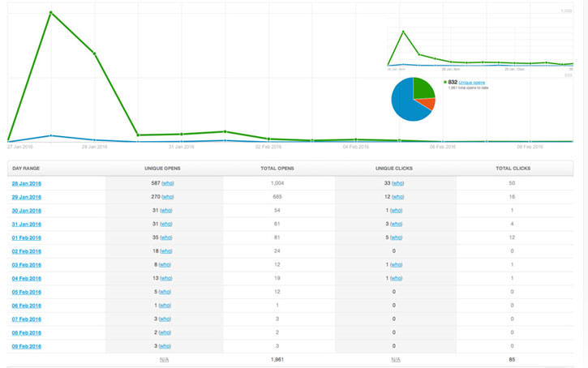Click the Total Opens column header
The width and height of the screenshot is (588, 368).
277,169
